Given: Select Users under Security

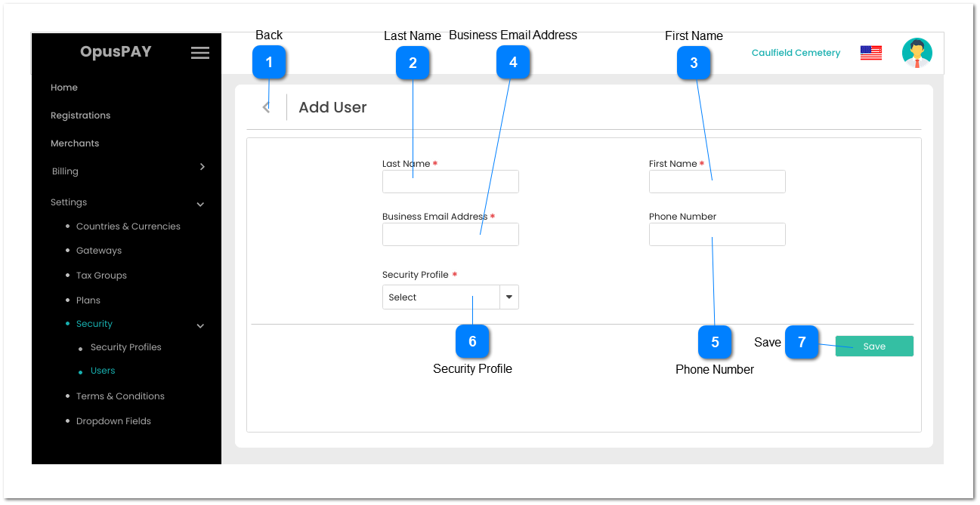Looking at the screenshot, I should (x=103, y=371).
